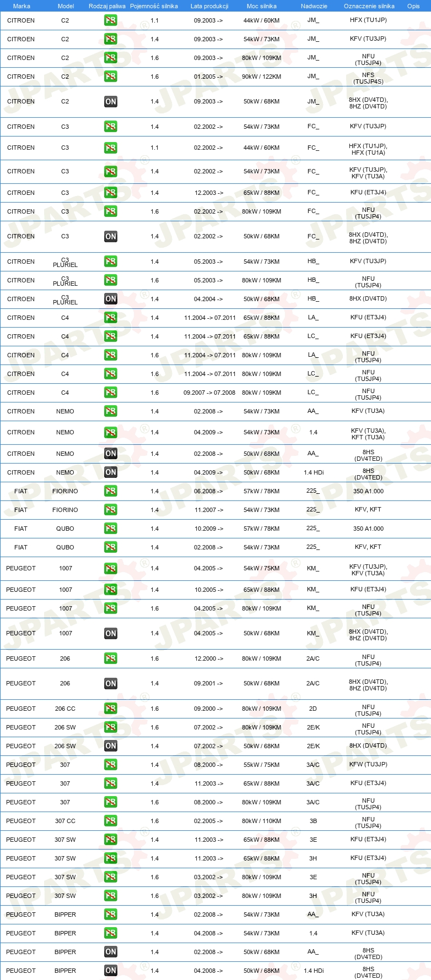431x980 pixels.
Task: Click "2E/K" in the 206 SW 1.6 row
Action: [x=313, y=727]
